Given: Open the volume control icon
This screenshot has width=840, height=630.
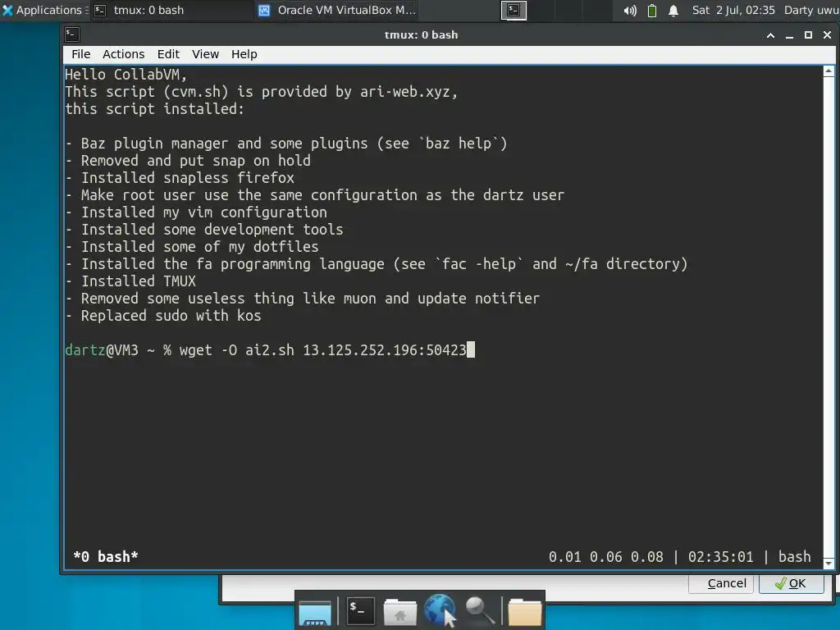Looking at the screenshot, I should (630, 10).
